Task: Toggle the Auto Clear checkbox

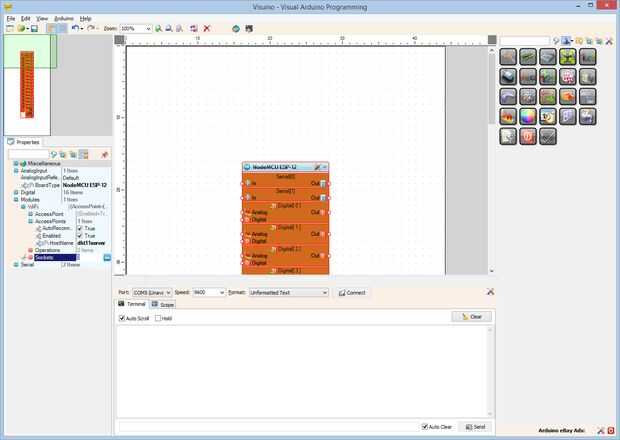Action: point(425,427)
